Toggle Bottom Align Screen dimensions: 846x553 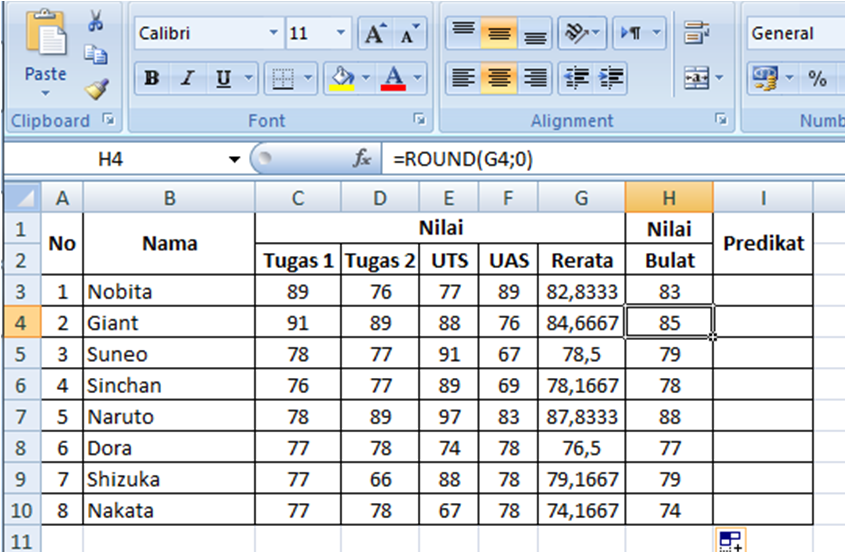click(535, 33)
